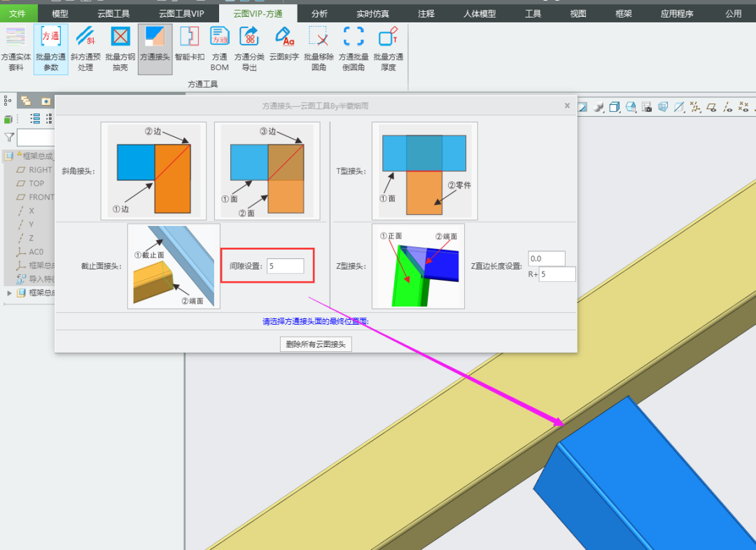Expand the bottom 框架总成 tree node
756x550 pixels.
(9, 292)
